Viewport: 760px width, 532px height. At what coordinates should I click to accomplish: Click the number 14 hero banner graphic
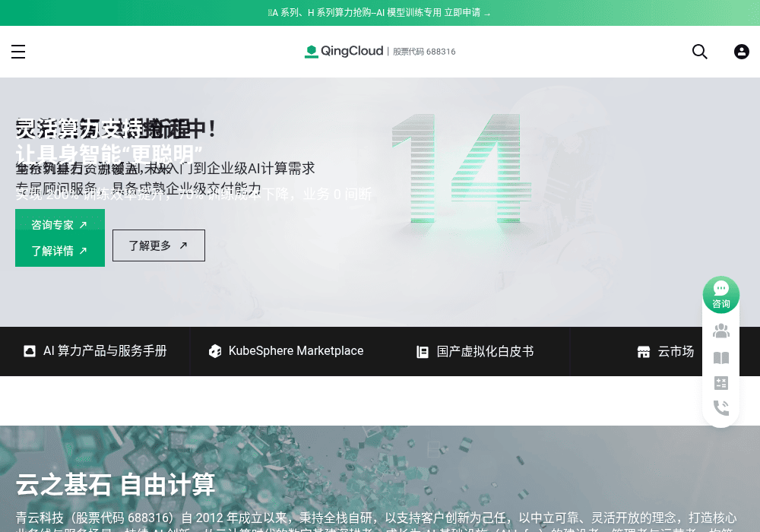point(461,169)
